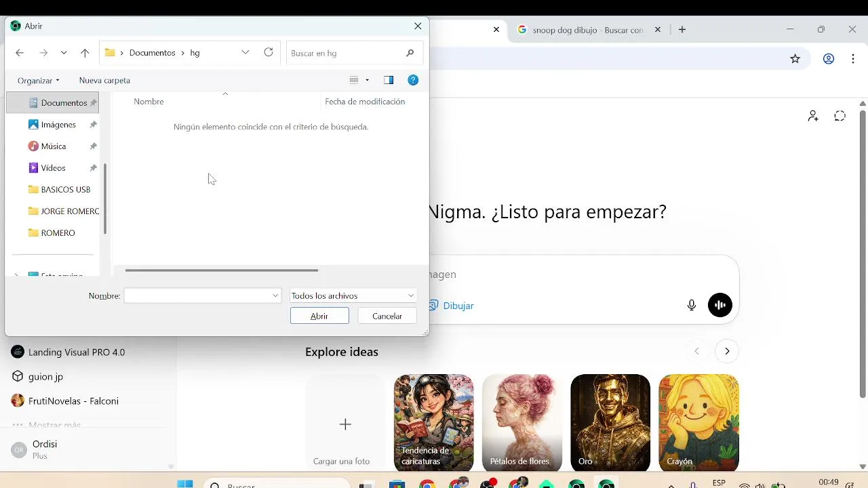Choose the Pétalos de flores idea
This screenshot has height=488, width=868.
click(522, 423)
